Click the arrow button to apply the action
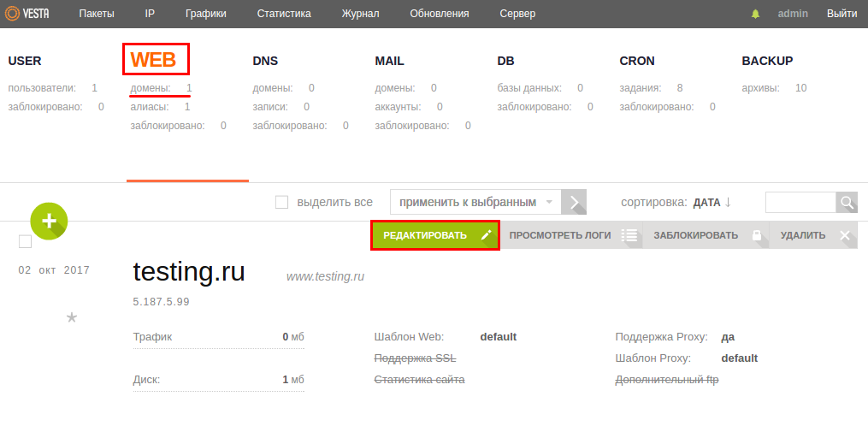 574,202
